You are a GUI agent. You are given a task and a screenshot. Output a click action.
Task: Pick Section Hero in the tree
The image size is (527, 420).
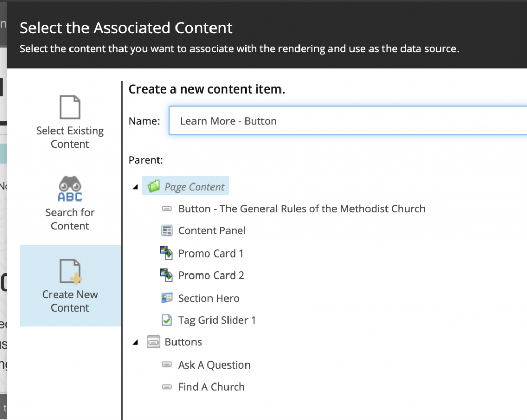(x=209, y=298)
